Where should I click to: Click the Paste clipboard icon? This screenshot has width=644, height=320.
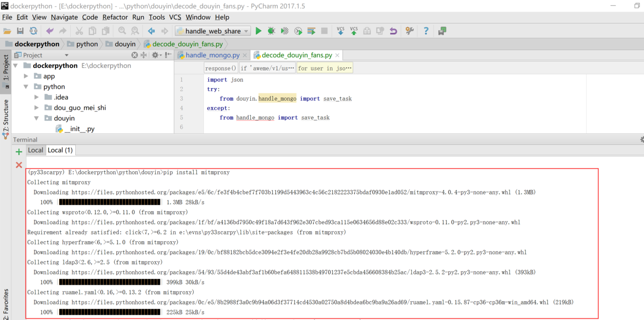click(105, 31)
